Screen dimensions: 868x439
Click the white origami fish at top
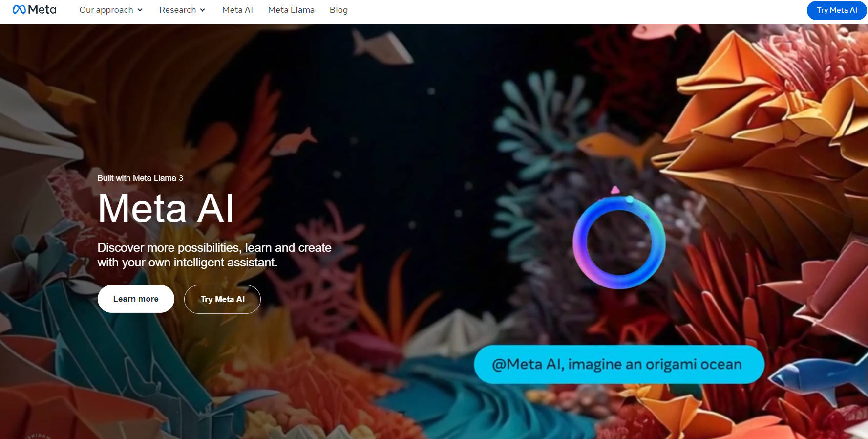pyautogui.click(x=382, y=47)
